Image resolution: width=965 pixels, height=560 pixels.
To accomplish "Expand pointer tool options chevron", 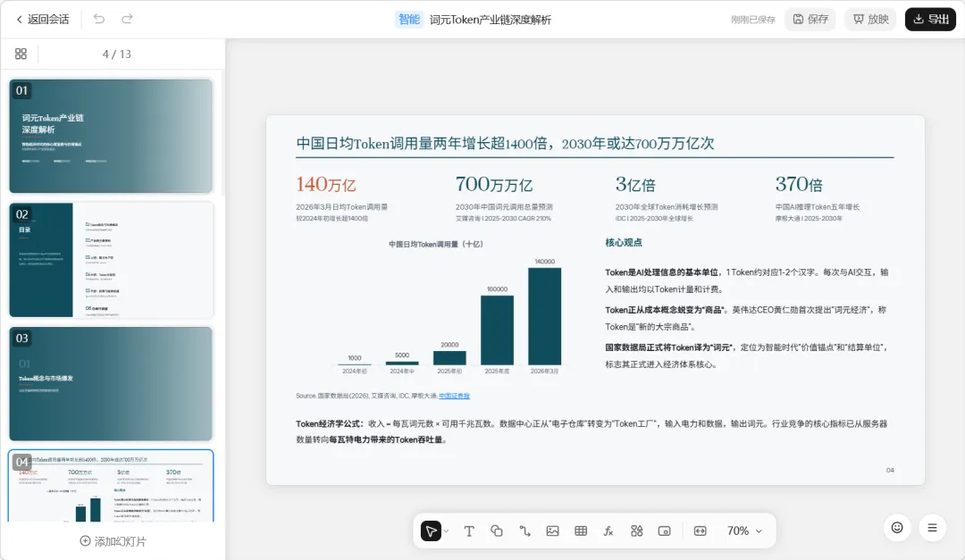I will [x=446, y=531].
